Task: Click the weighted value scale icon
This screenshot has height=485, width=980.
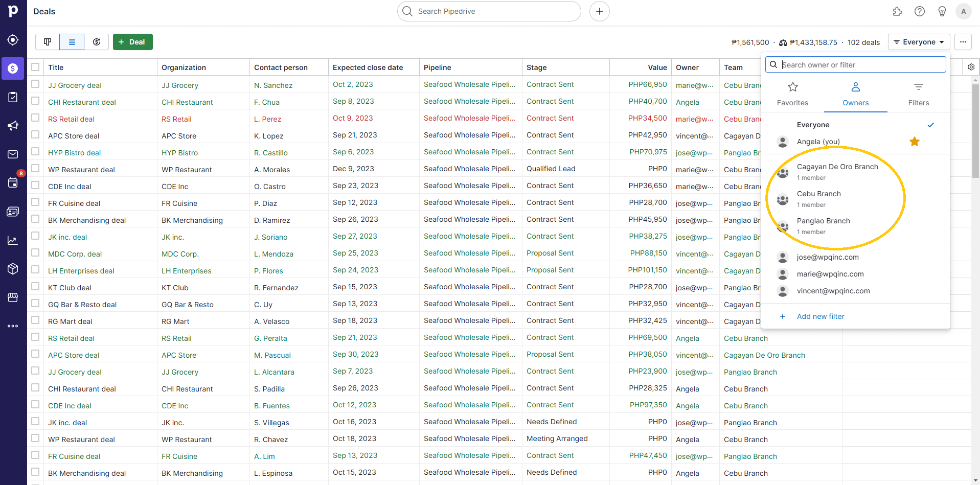Action: [783, 42]
